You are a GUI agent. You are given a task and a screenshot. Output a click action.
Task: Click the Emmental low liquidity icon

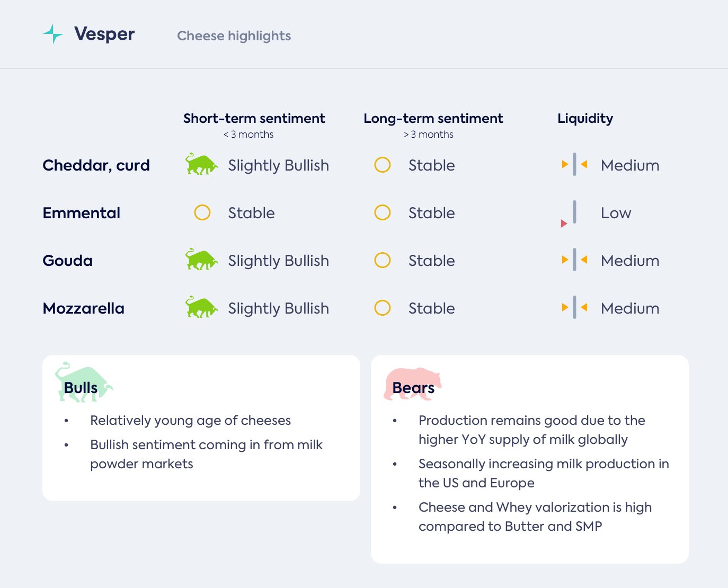(571, 213)
